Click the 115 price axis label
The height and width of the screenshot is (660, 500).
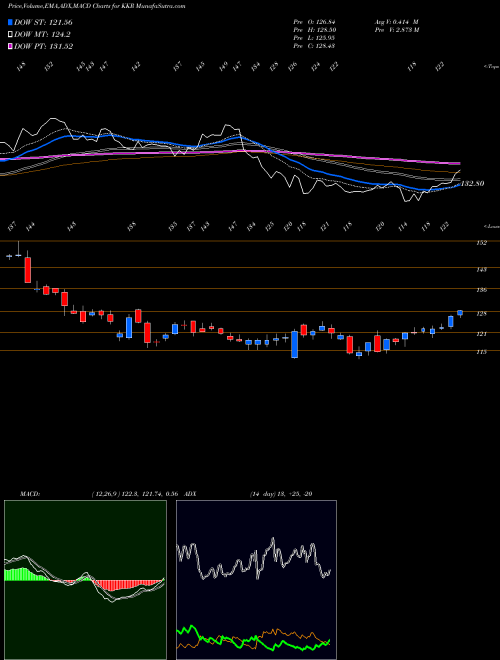481,352
